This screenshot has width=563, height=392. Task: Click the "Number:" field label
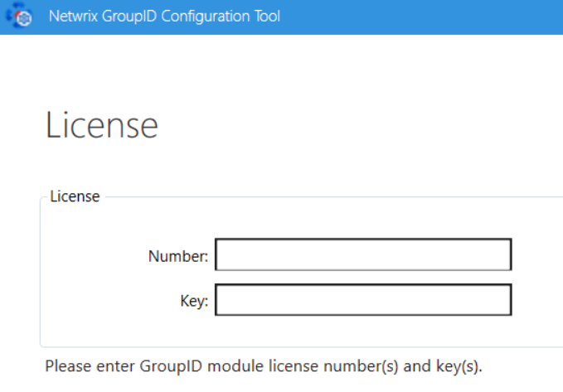coord(178,256)
